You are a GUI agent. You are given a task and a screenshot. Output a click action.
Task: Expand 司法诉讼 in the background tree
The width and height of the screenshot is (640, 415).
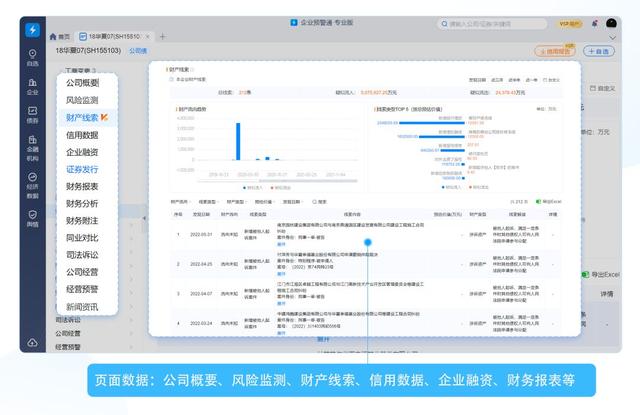click(131, 321)
